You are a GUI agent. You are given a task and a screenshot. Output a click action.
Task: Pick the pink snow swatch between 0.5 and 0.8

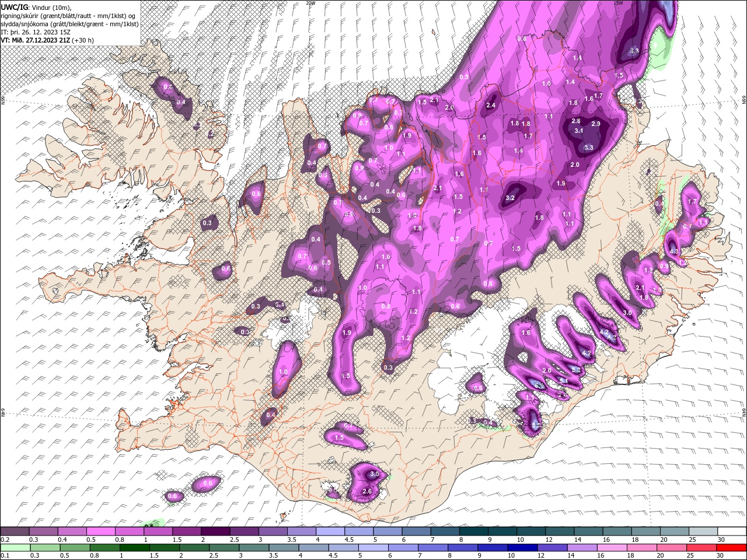(x=100, y=531)
